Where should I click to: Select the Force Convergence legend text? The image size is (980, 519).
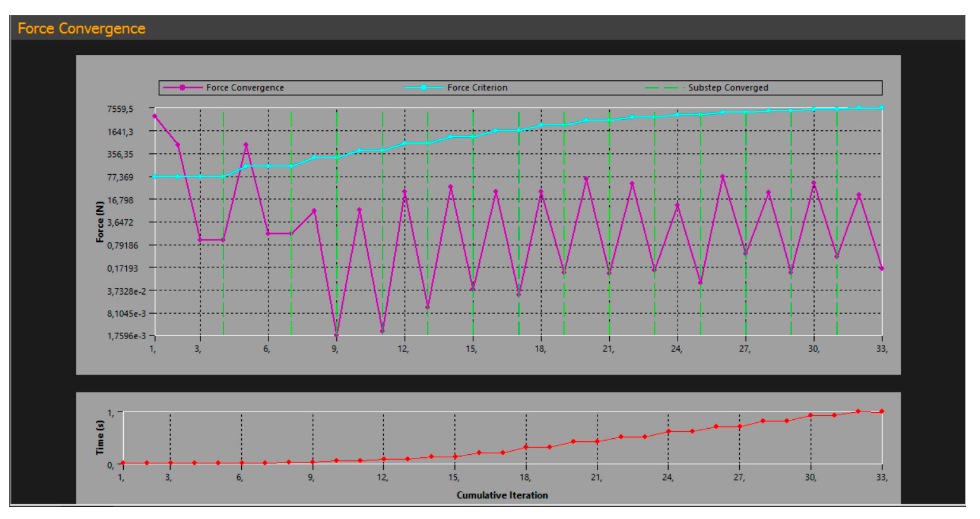point(245,88)
